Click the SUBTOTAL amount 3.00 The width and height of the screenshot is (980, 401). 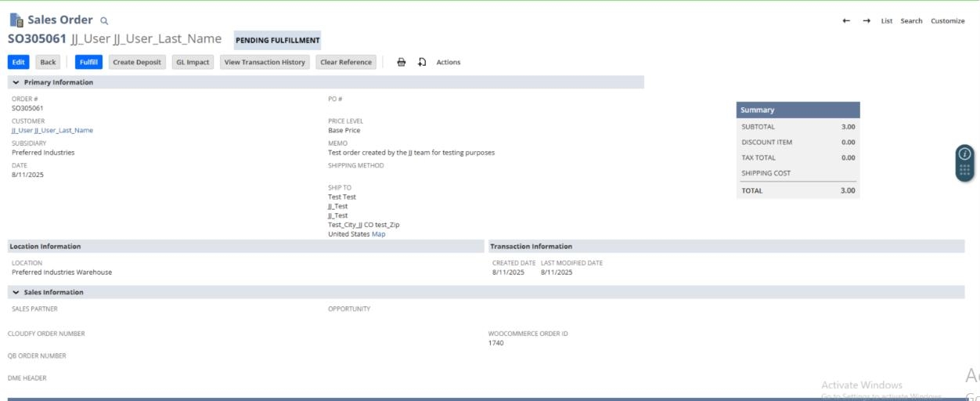coord(848,126)
